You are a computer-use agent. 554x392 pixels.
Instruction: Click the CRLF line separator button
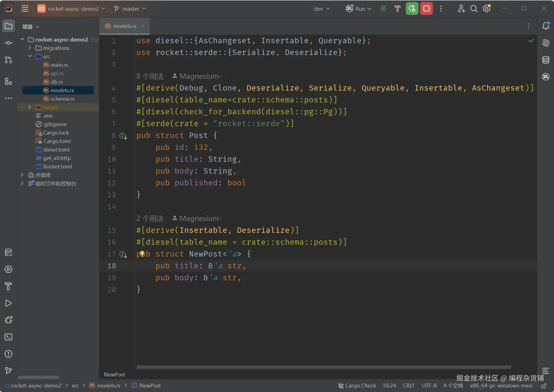[x=408, y=386]
